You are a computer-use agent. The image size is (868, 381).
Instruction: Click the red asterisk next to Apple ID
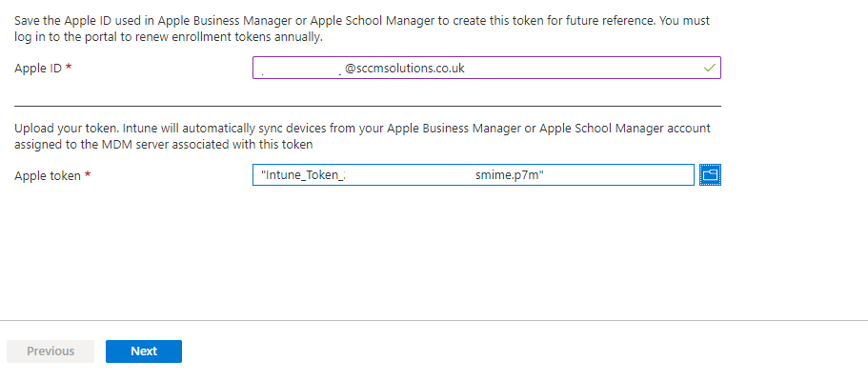pyautogui.click(x=69, y=69)
